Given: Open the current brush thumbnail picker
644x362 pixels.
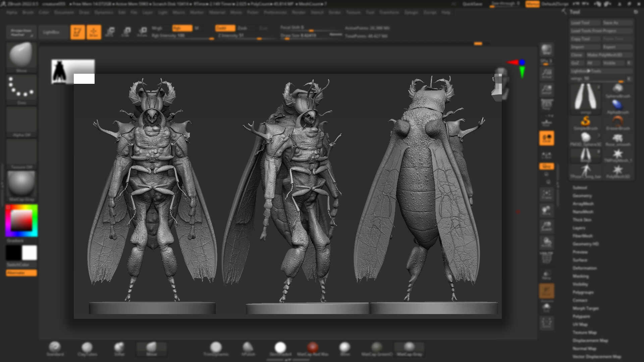Looking at the screenshot, I should tap(21, 57).
